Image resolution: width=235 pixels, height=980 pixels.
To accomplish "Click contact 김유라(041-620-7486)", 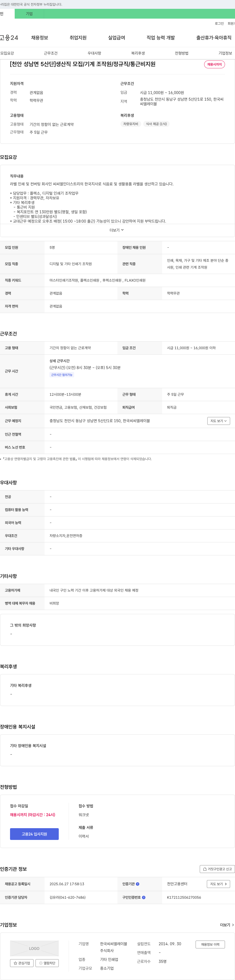I will (67, 897).
